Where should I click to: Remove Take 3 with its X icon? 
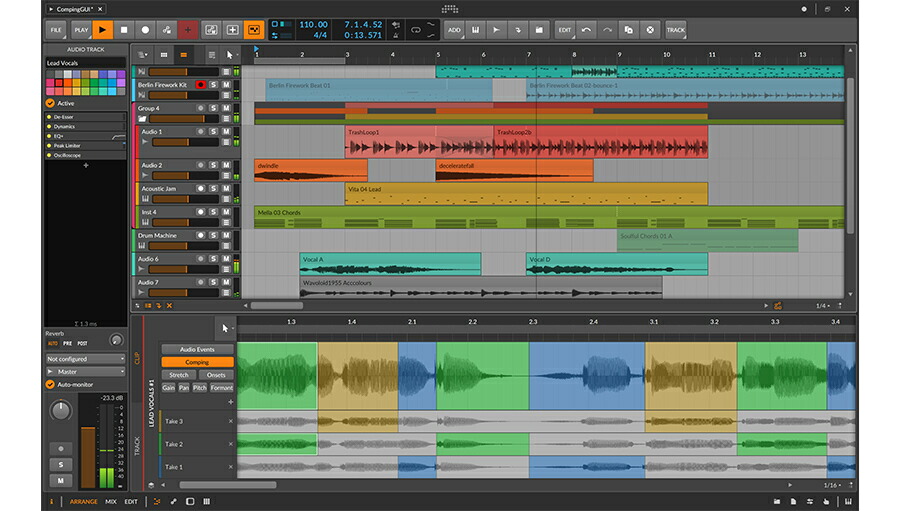231,421
